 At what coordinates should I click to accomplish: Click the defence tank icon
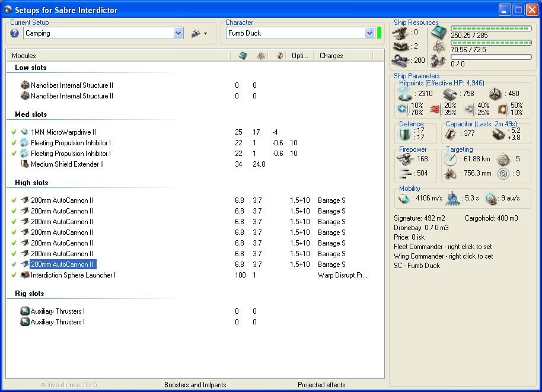(x=405, y=134)
